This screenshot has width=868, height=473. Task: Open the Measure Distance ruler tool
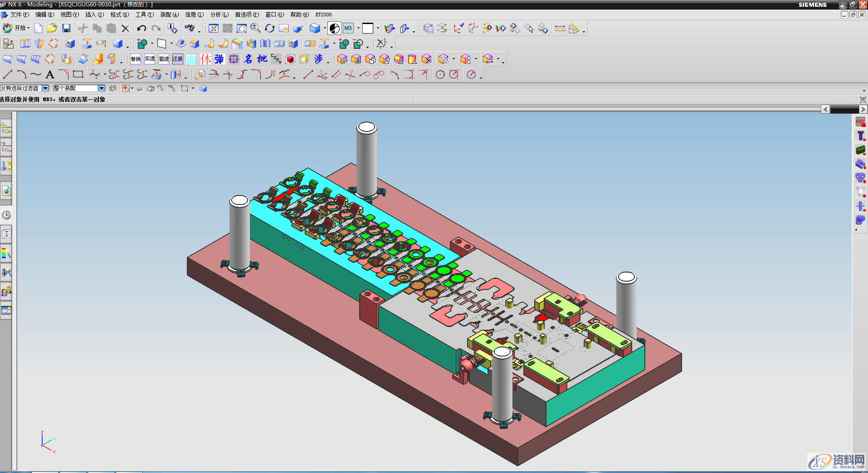[560, 29]
